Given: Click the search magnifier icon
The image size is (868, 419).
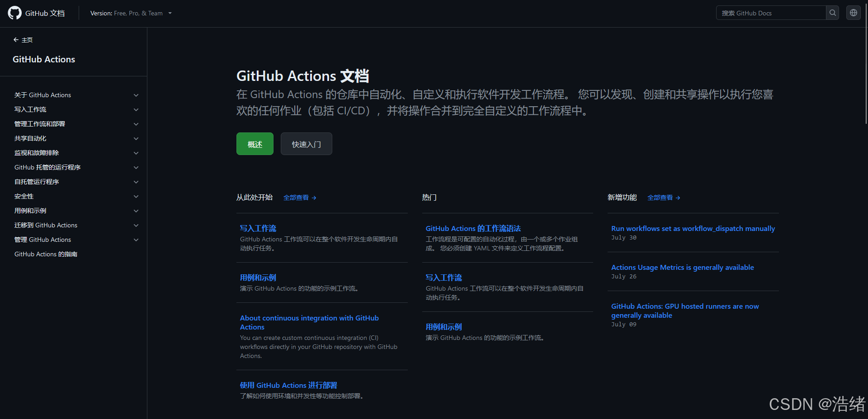Looking at the screenshot, I should [x=832, y=13].
